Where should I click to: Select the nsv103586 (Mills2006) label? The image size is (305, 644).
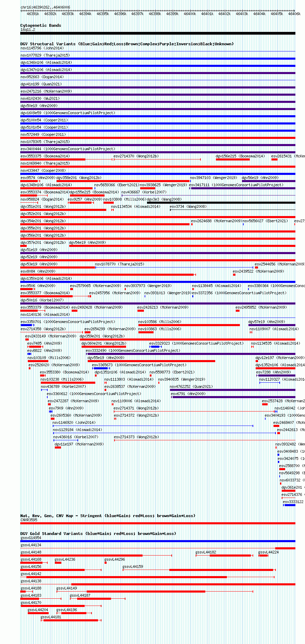160,322
